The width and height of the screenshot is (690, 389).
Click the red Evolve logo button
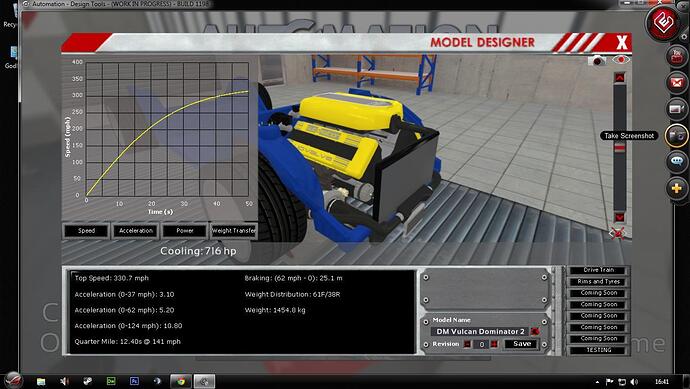click(x=663, y=22)
